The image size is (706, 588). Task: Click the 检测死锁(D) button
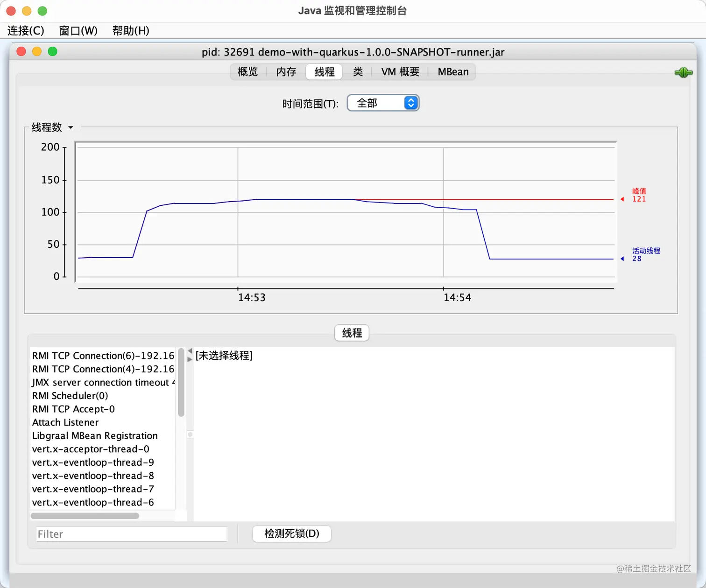tap(292, 534)
